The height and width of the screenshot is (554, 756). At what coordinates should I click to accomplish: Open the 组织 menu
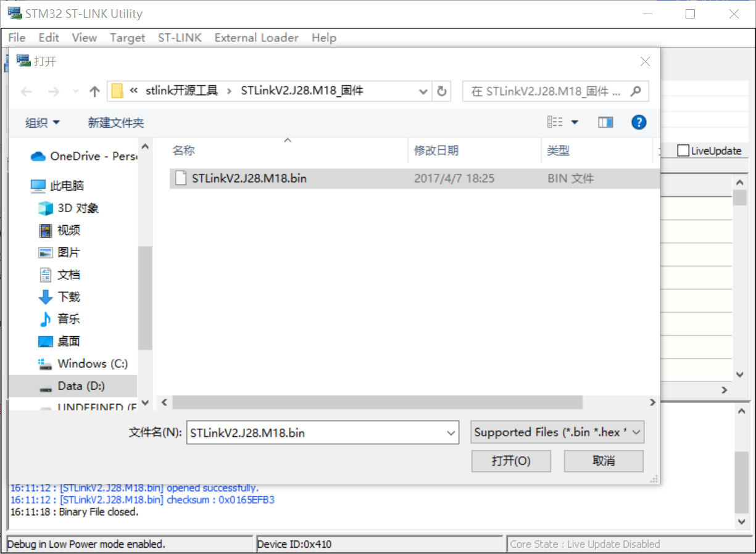click(43, 122)
